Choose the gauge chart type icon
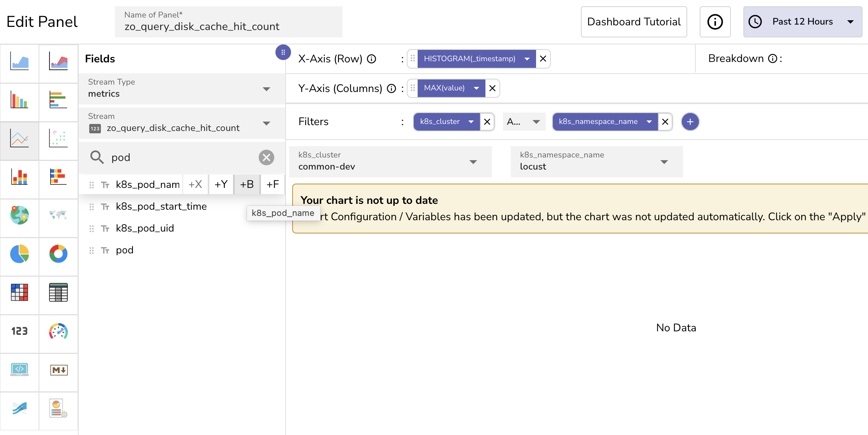 pos(58,331)
